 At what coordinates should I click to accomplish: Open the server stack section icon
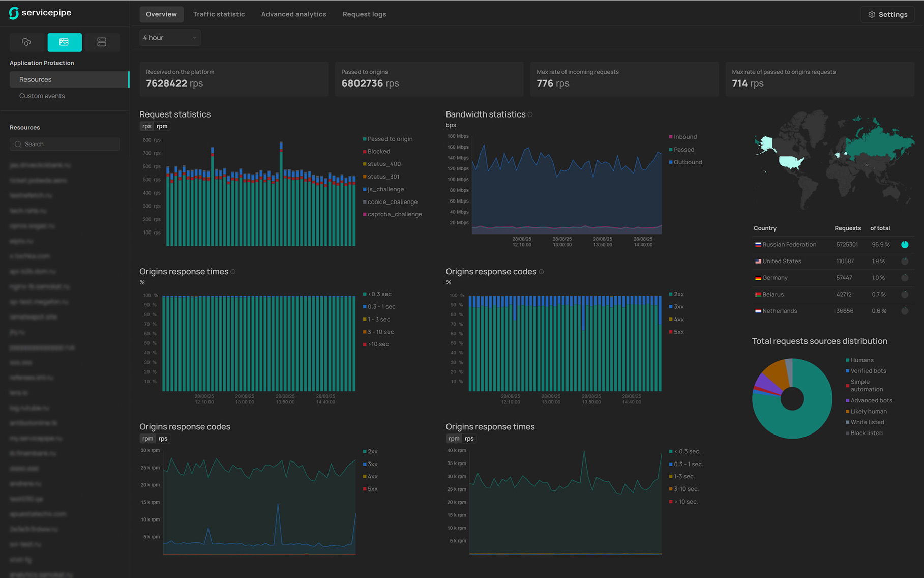[102, 42]
